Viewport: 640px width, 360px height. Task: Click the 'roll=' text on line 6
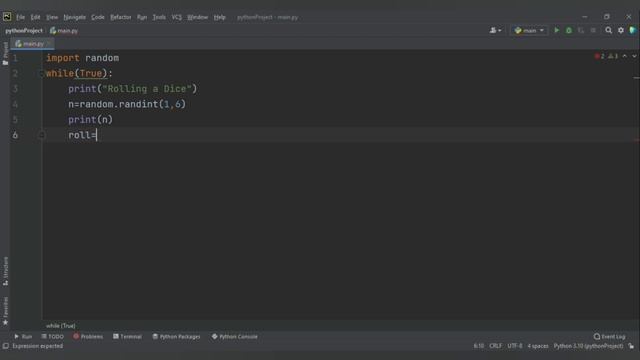pos(82,135)
